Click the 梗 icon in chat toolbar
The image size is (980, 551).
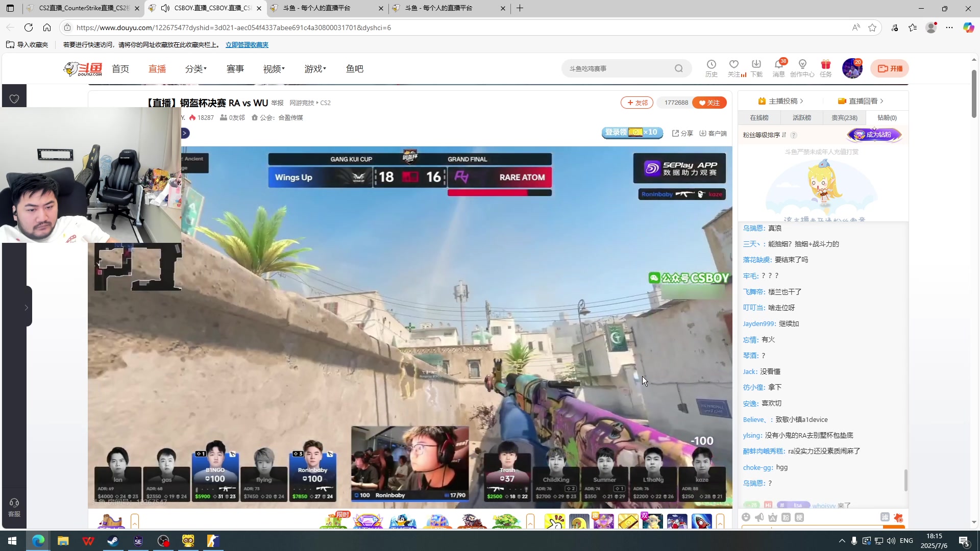(799, 517)
